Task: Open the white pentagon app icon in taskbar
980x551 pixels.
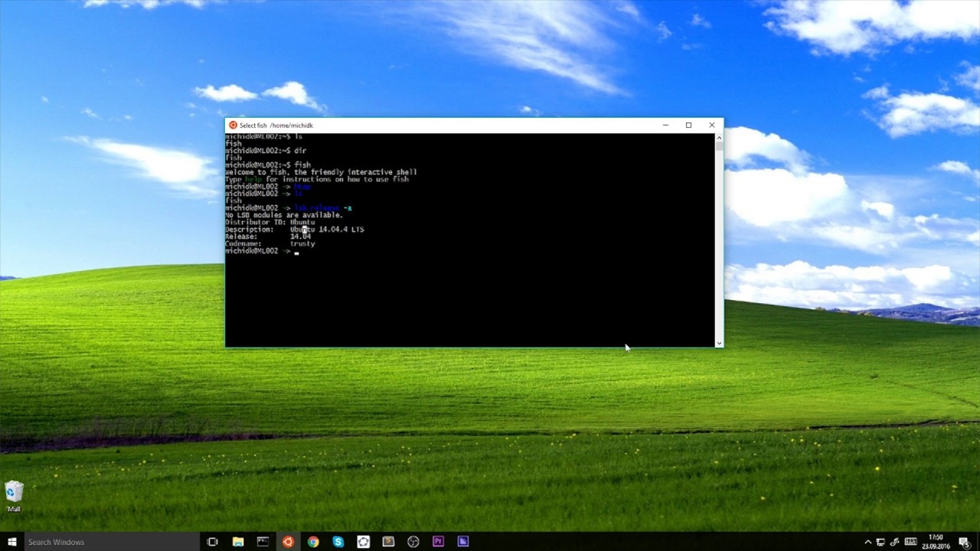Action: click(x=364, y=542)
